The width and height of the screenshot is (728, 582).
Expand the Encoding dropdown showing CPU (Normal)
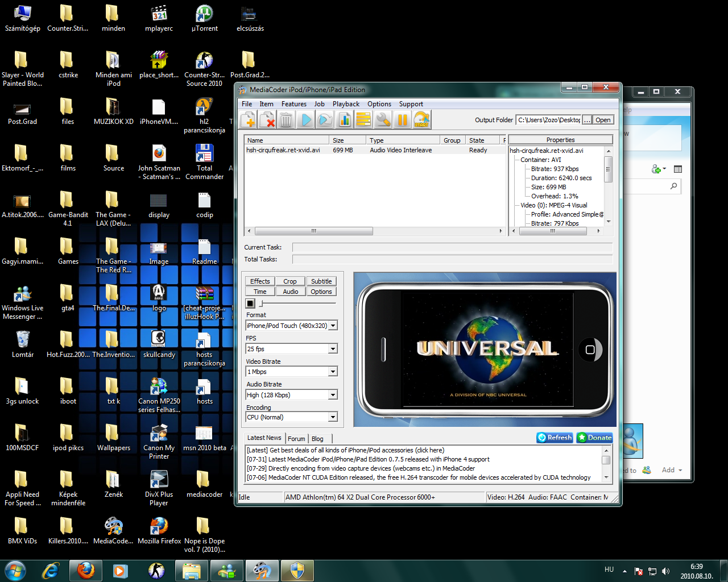click(x=333, y=417)
